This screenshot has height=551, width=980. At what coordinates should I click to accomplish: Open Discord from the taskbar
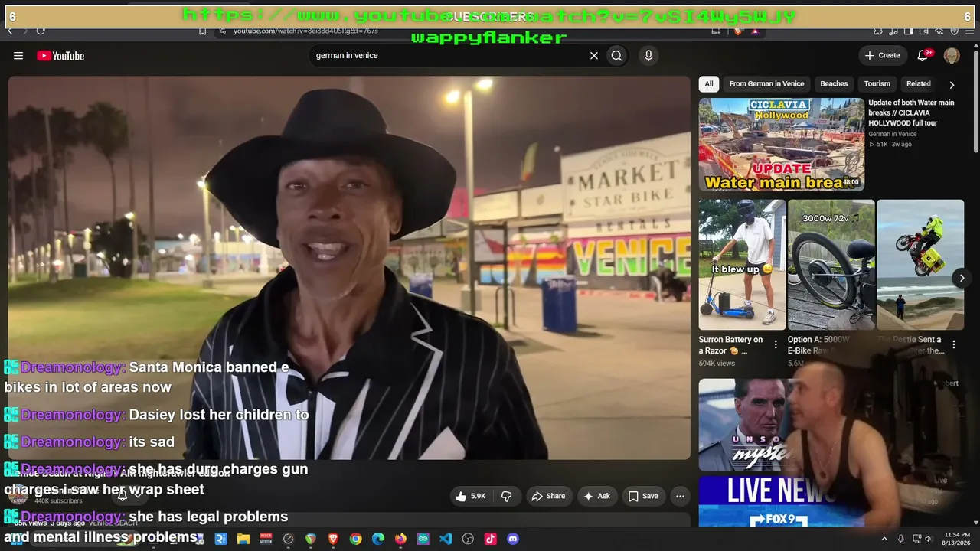(513, 539)
